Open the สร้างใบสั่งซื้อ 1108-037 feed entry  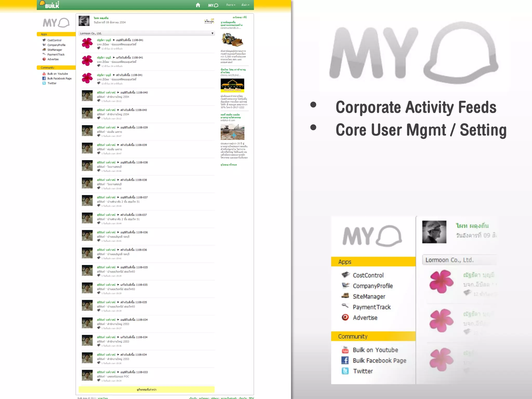coord(134,215)
